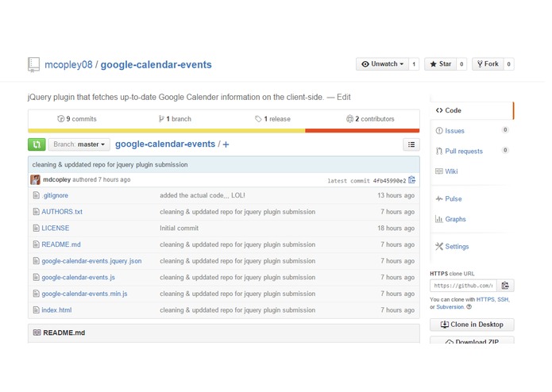Open the Unwatch dropdown

[x=382, y=64]
